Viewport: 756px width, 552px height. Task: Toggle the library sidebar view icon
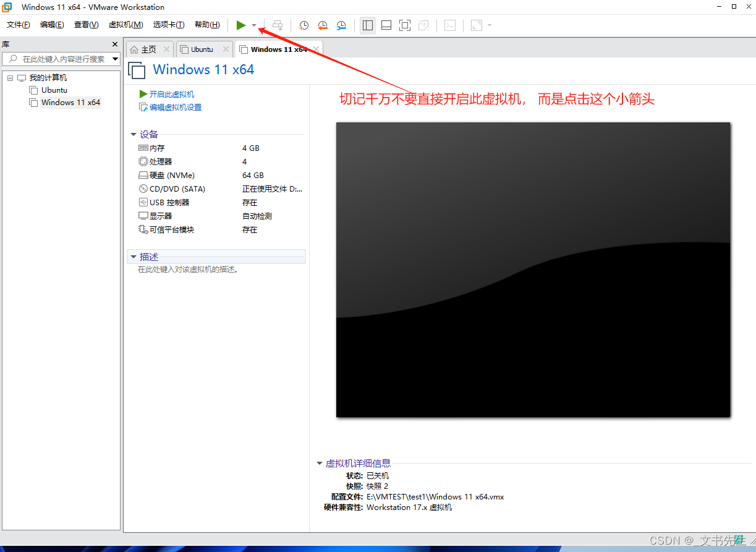tap(368, 25)
